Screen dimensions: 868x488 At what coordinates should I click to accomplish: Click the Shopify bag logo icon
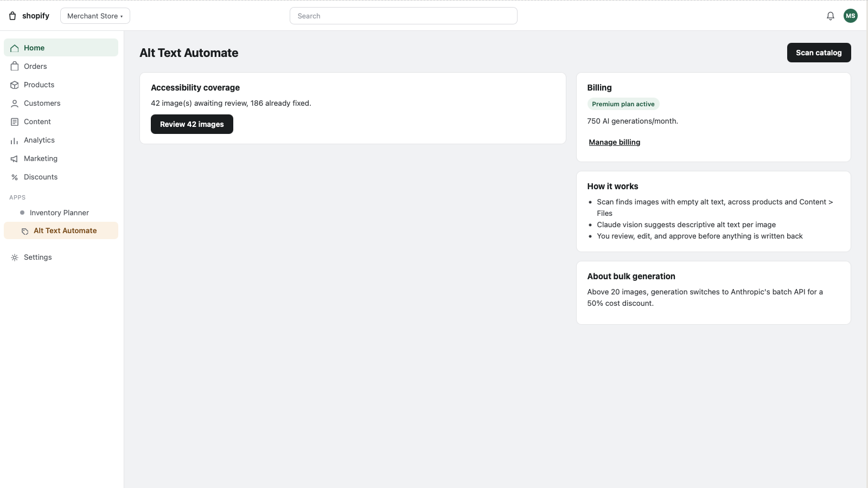click(x=12, y=16)
